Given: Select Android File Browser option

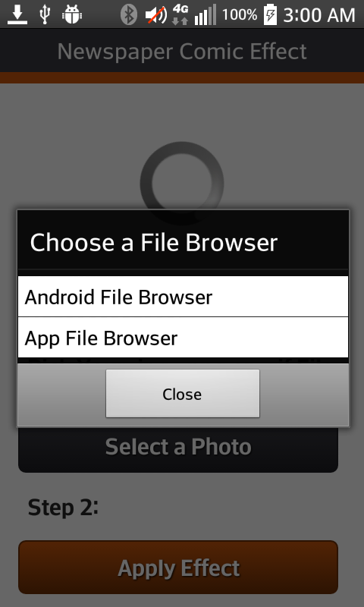Looking at the screenshot, I should click(x=183, y=297).
